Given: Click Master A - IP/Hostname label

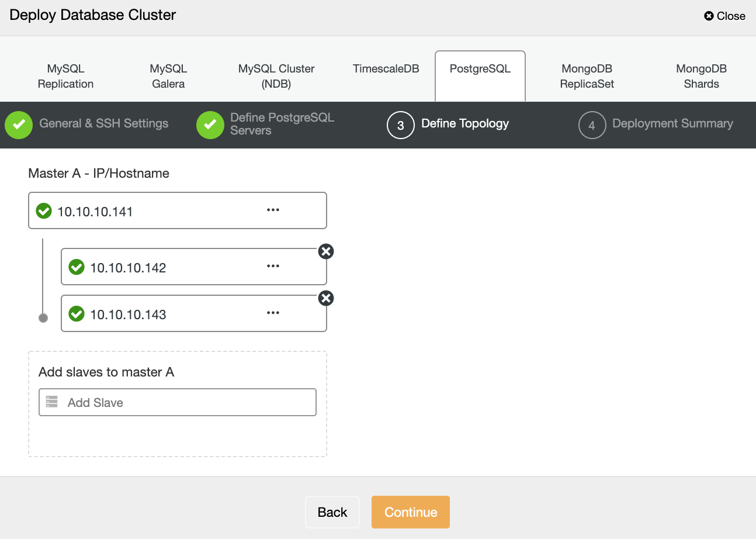Looking at the screenshot, I should pyautogui.click(x=99, y=173).
